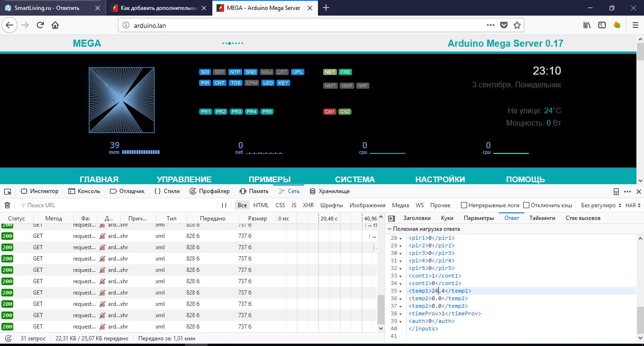Open Firefox library icon
This screenshot has height=346, width=644.
point(587,25)
